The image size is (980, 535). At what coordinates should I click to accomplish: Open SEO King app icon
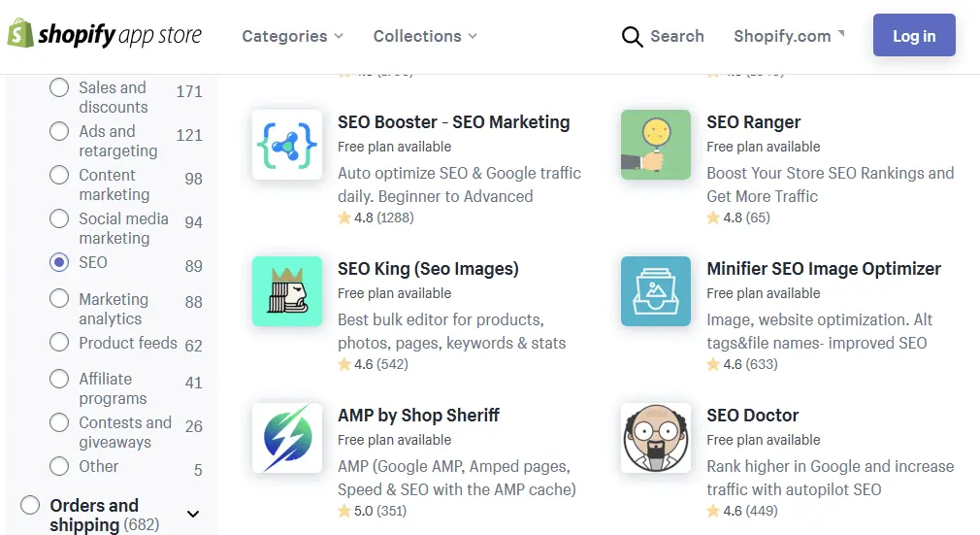287,291
